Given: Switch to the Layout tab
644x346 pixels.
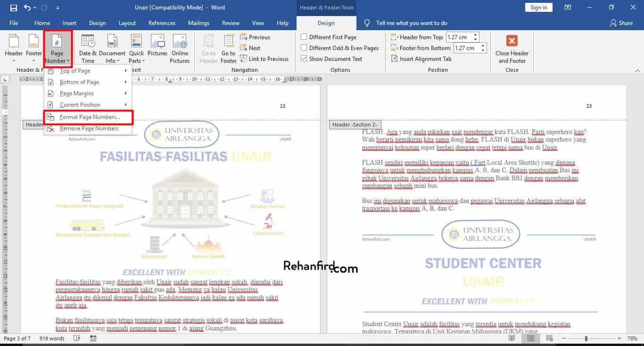Looking at the screenshot, I should (x=127, y=23).
